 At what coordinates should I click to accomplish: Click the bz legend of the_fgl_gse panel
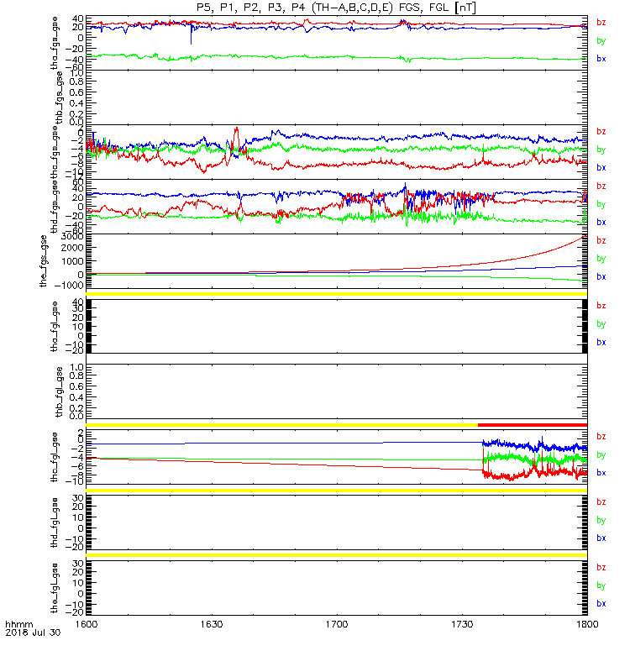tap(601, 568)
